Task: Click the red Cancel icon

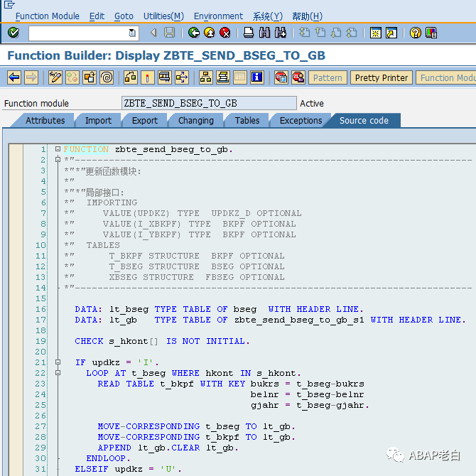Action: click(225, 33)
